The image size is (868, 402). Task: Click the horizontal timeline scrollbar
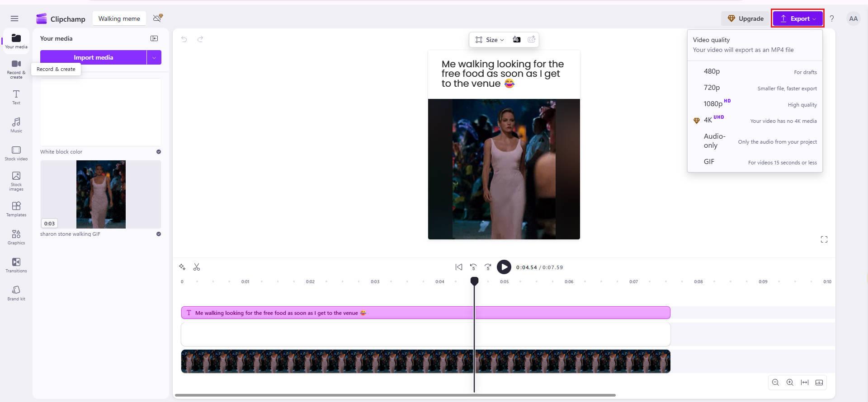tap(395, 395)
